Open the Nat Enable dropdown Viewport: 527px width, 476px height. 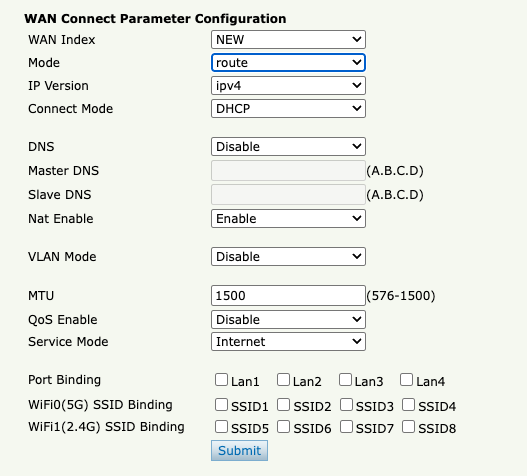coord(288,219)
